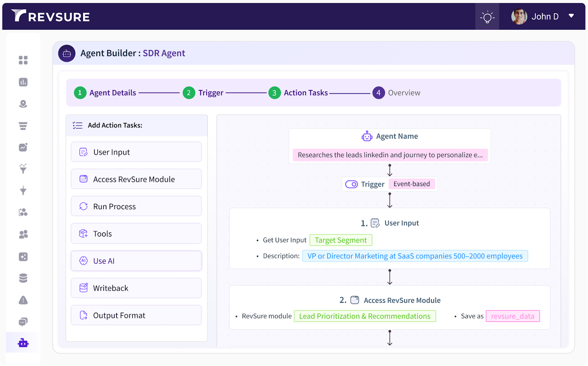Open the stacked funnel layers sidebar icon
This screenshot has height=366, width=588.
[x=23, y=126]
